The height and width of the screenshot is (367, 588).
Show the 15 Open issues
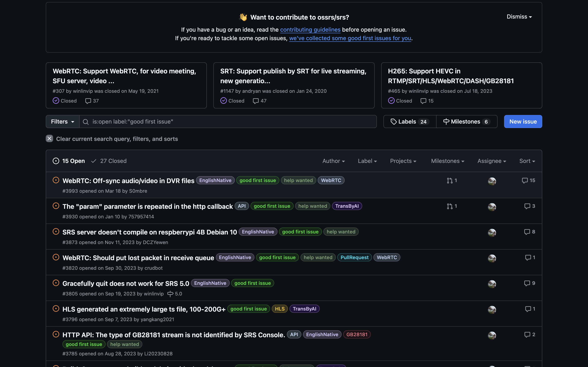69,161
